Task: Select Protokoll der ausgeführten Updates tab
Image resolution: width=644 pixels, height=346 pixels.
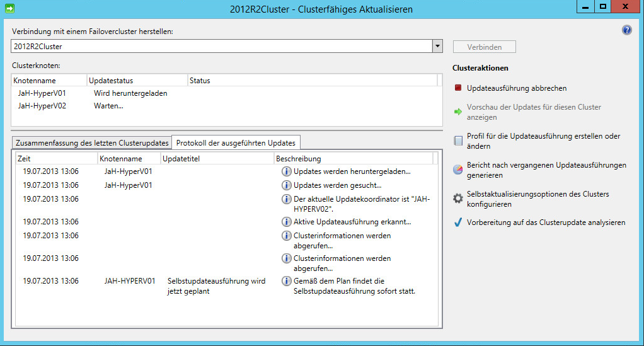Action: point(236,142)
